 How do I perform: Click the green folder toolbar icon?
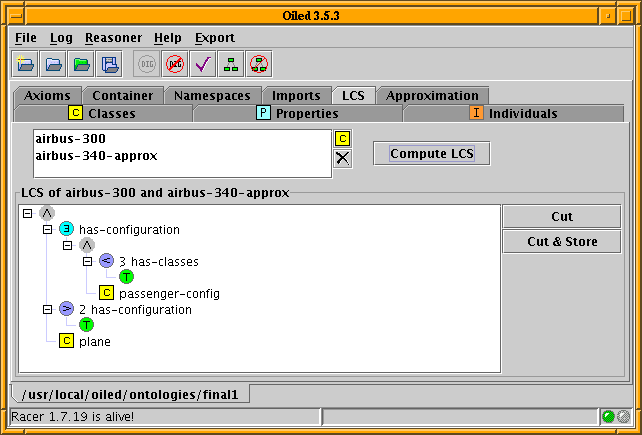click(x=81, y=64)
